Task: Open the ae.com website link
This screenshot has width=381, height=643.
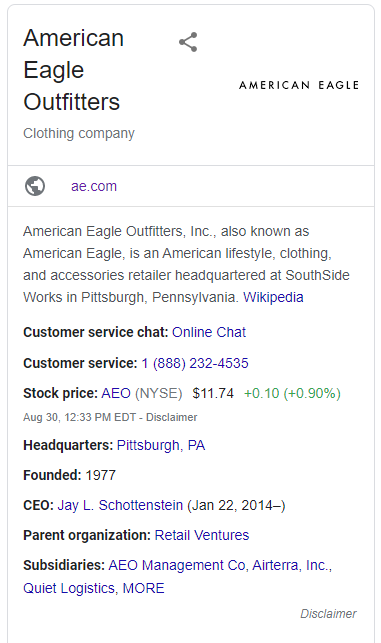Action: [x=94, y=186]
